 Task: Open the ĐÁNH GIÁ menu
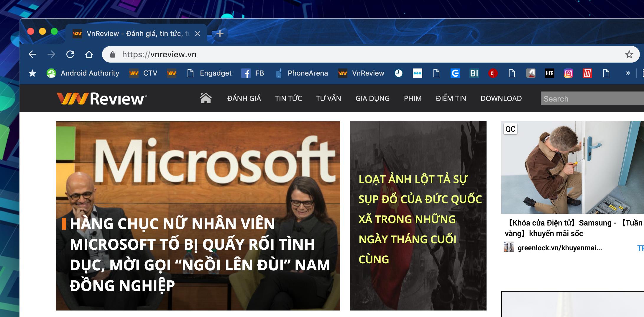(244, 98)
